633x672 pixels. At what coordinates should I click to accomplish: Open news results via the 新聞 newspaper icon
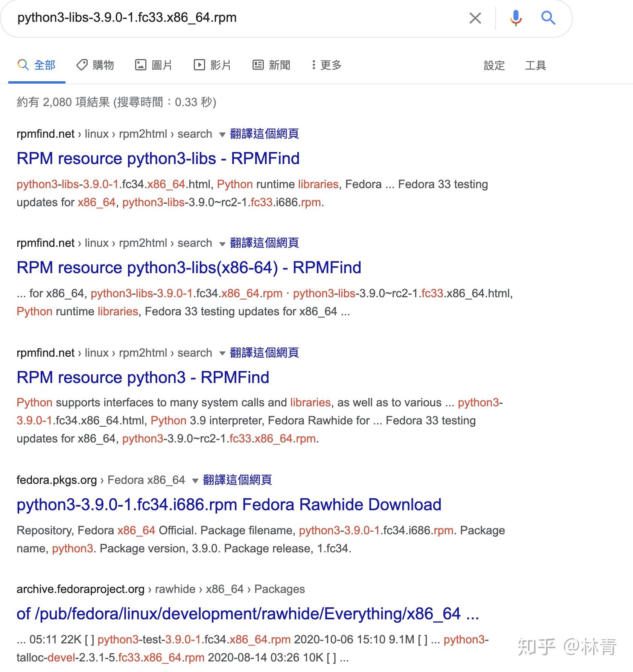(258, 65)
